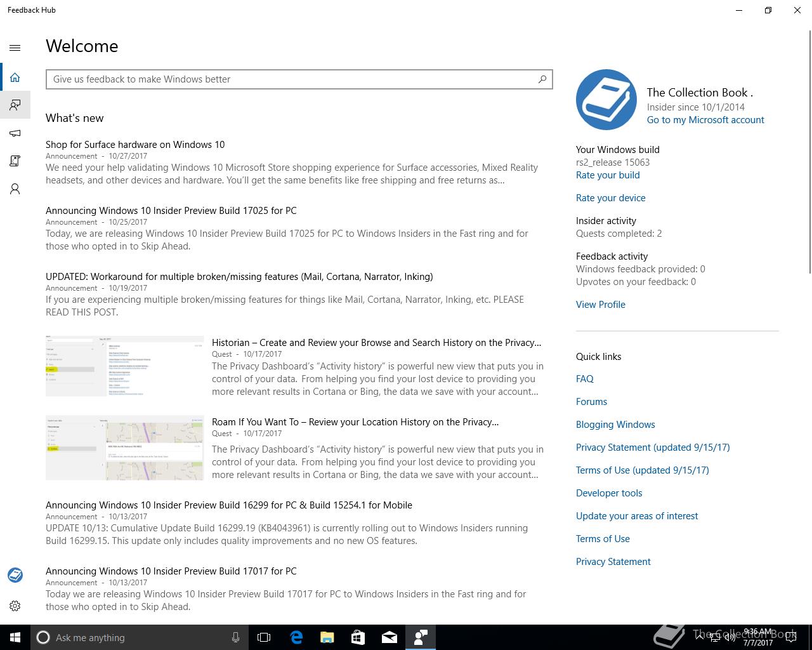Open Roam If You Want To quest
This screenshot has width=812, height=650.
click(355, 422)
